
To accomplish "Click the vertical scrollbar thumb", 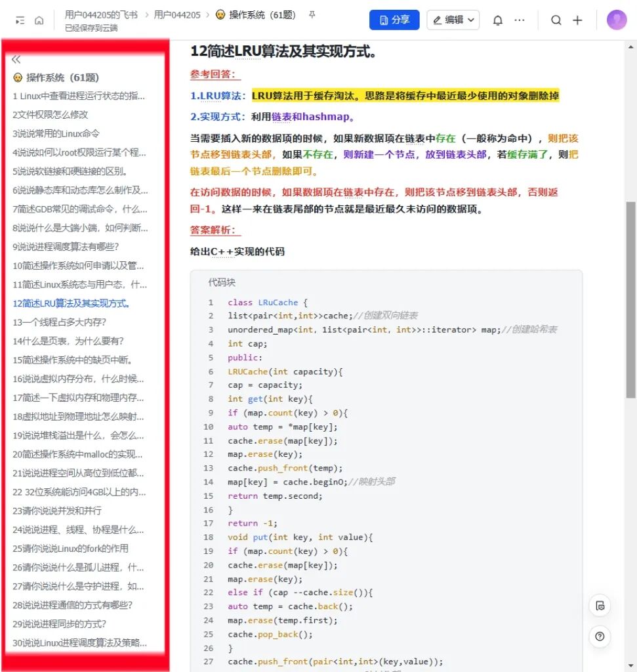I will [630, 300].
